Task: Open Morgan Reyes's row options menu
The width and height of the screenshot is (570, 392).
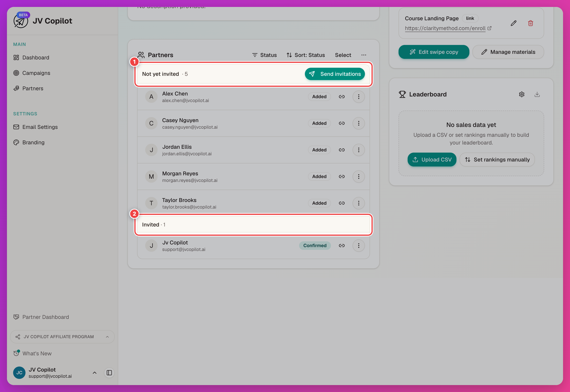Action: coord(359,176)
